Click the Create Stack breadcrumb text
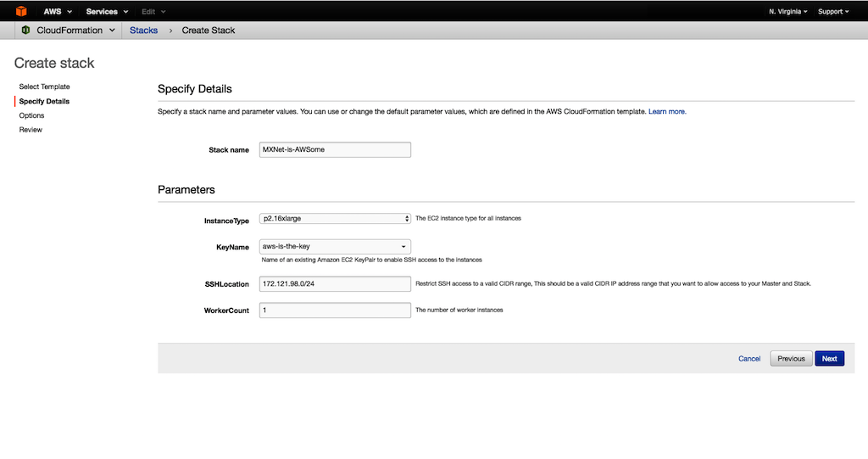 coord(209,30)
